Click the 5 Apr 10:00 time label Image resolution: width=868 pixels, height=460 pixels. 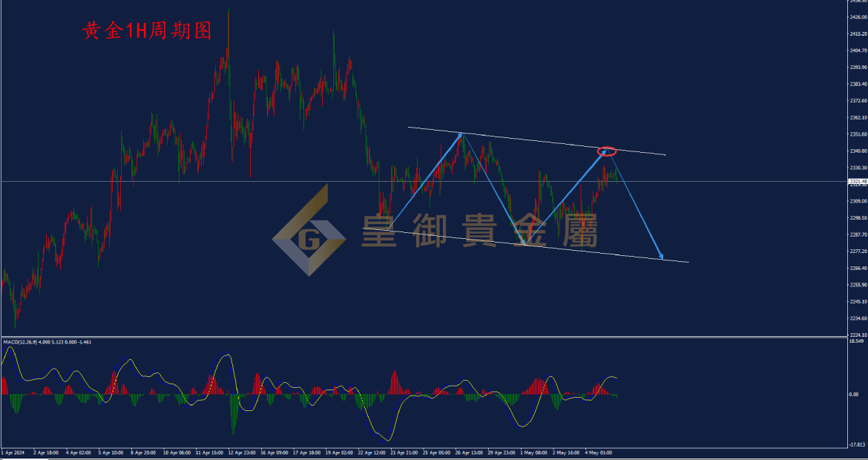point(110,453)
